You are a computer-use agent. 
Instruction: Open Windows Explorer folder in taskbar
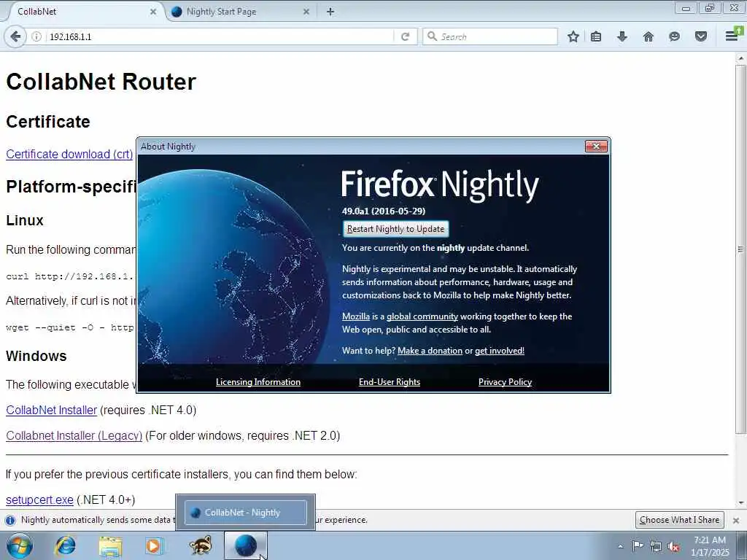coord(110,545)
